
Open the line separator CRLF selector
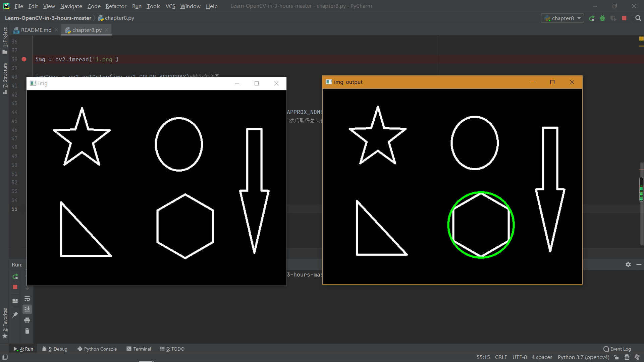tap(500, 357)
